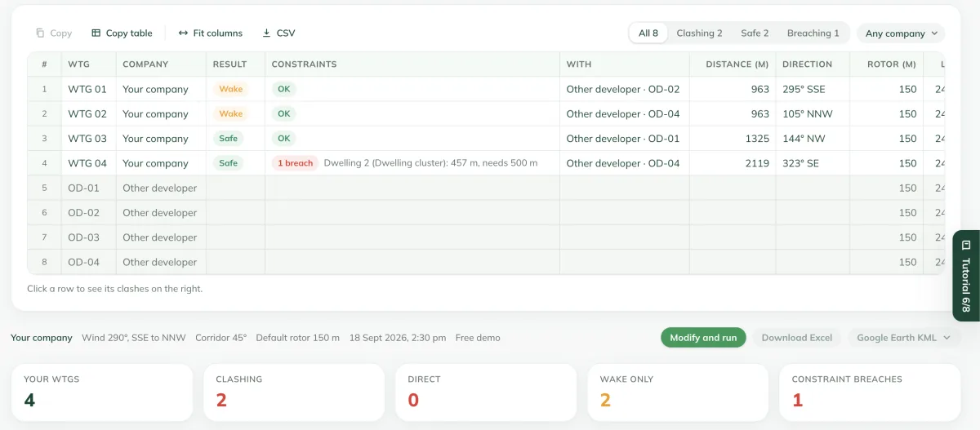
Task: Click the CONSTRAINT BREACHES summary card
Action: tap(870, 392)
